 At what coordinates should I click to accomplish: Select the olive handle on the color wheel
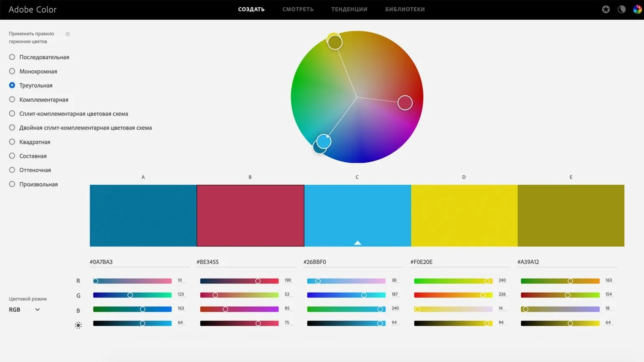point(335,43)
